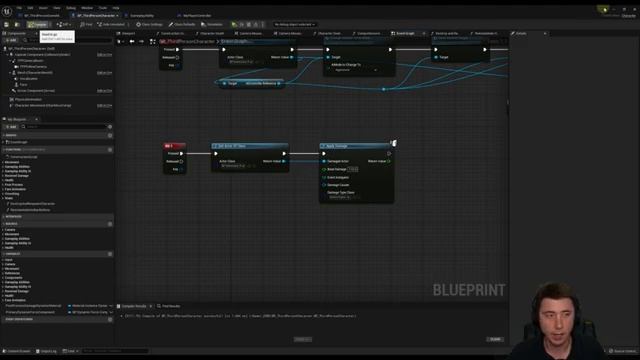Switch to the Find Results tab
Image resolution: width=640 pixels, height=360 pixels.
pyautogui.click(x=169, y=306)
